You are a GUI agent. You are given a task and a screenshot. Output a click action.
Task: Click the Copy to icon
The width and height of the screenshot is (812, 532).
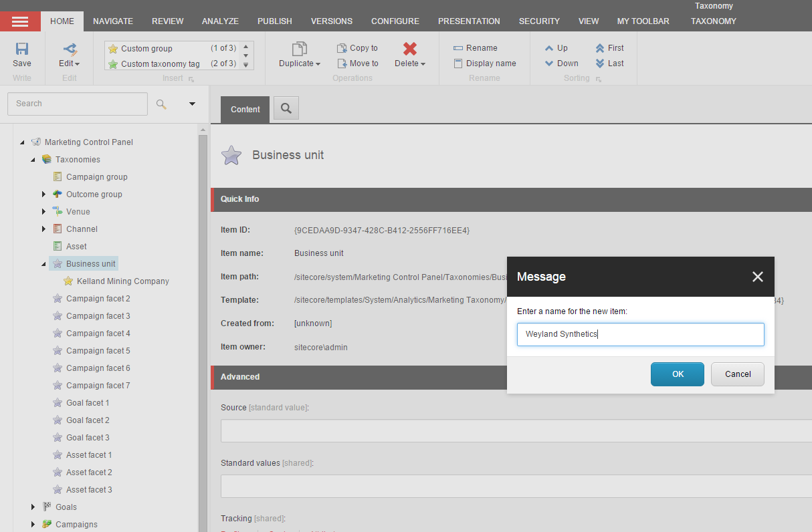point(342,48)
